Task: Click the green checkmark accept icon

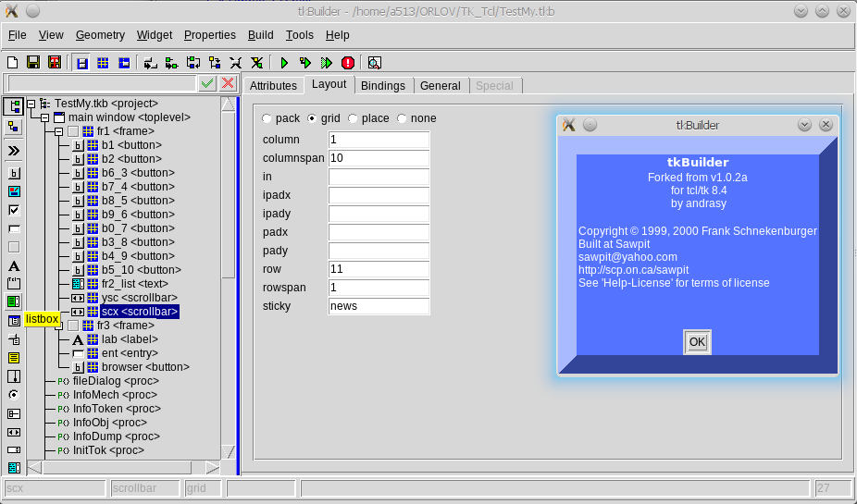Action: 207,83
